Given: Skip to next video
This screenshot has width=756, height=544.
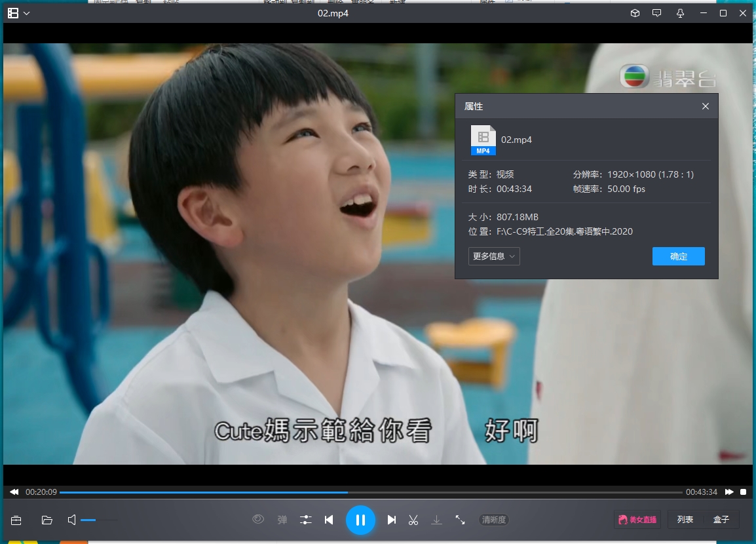Looking at the screenshot, I should click(x=392, y=520).
